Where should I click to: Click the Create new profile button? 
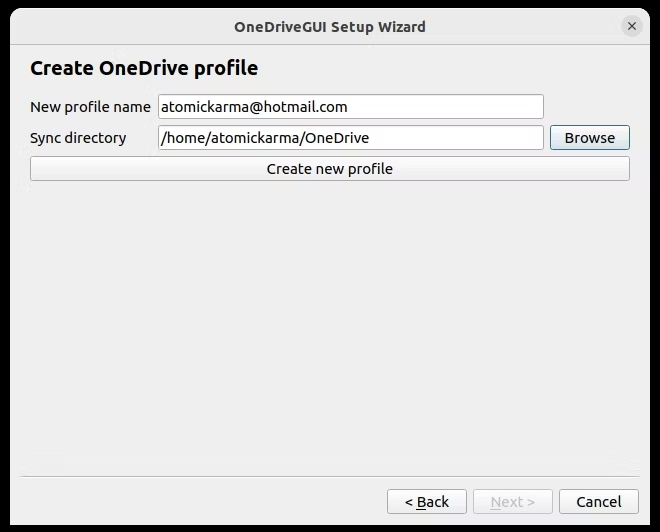click(x=330, y=169)
